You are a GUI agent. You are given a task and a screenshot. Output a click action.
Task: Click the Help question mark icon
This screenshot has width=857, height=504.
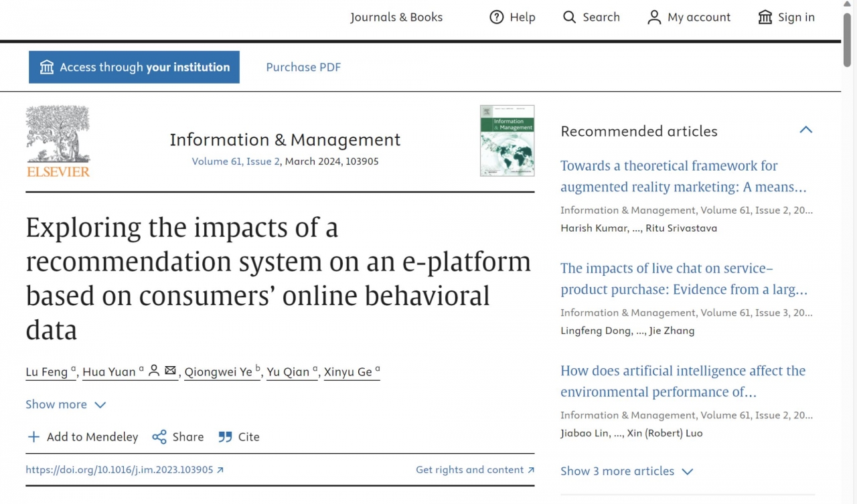pos(496,17)
